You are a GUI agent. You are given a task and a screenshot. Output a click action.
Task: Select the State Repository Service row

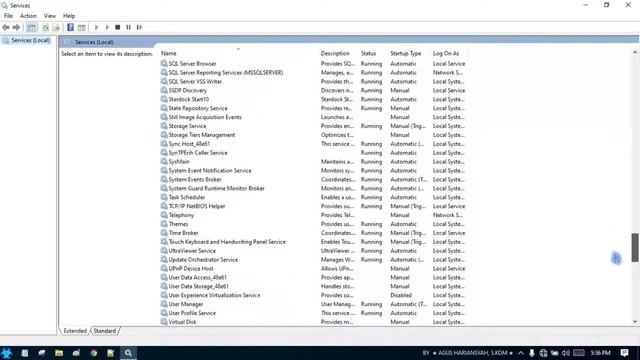313,108
